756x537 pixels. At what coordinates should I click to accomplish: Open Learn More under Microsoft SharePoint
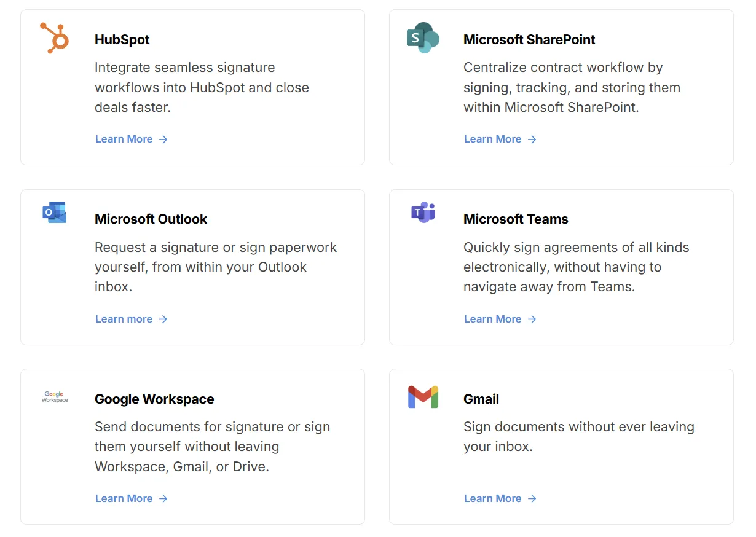(493, 139)
